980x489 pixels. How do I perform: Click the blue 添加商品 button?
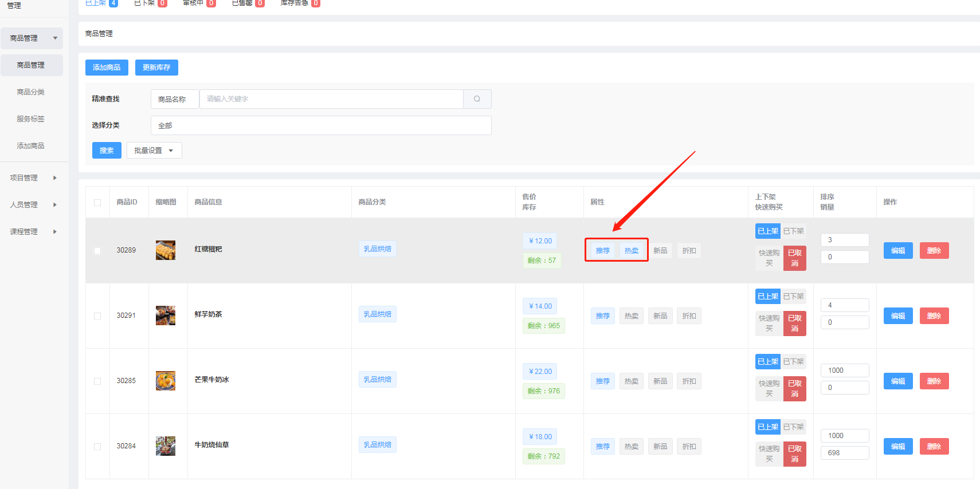click(x=107, y=68)
